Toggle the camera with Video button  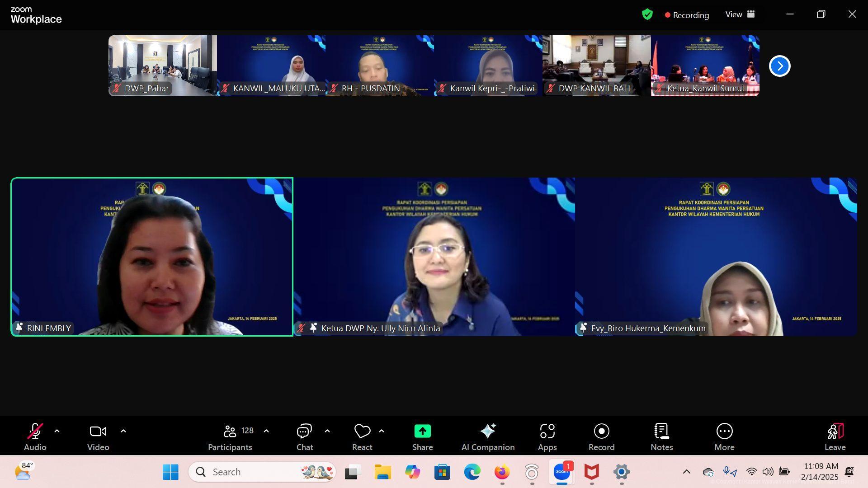98,436
